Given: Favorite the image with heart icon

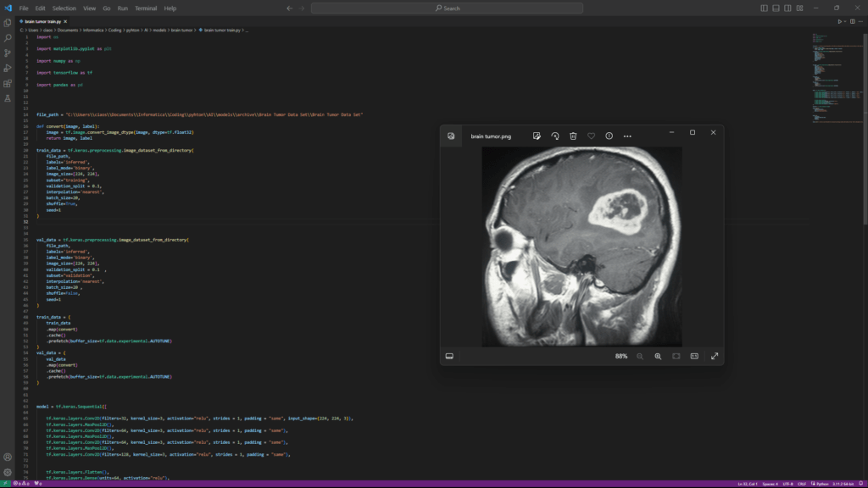Looking at the screenshot, I should click(x=591, y=136).
